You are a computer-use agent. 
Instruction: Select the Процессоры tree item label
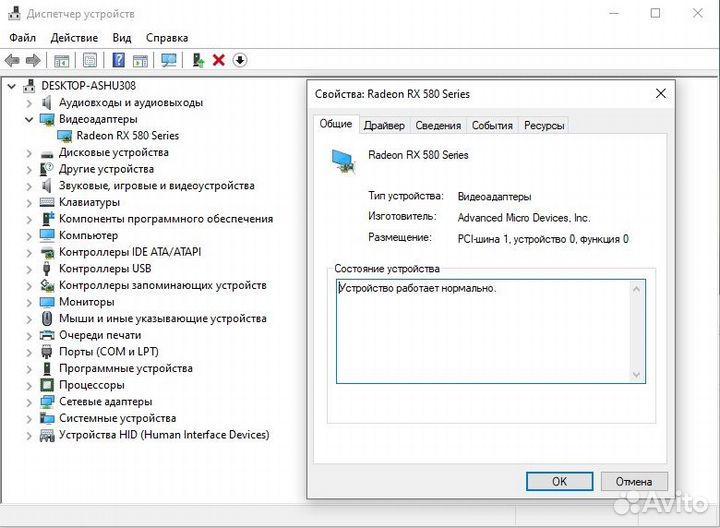(x=92, y=385)
